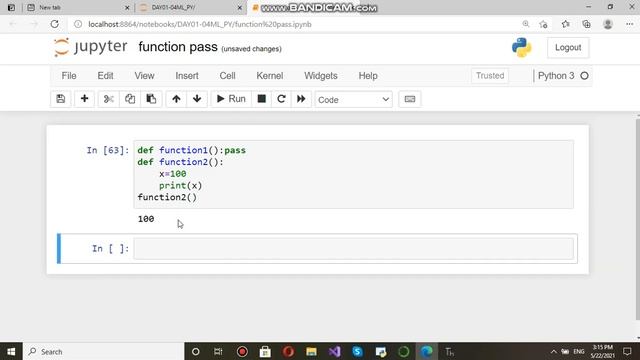Open Task View in taskbar

point(218,351)
